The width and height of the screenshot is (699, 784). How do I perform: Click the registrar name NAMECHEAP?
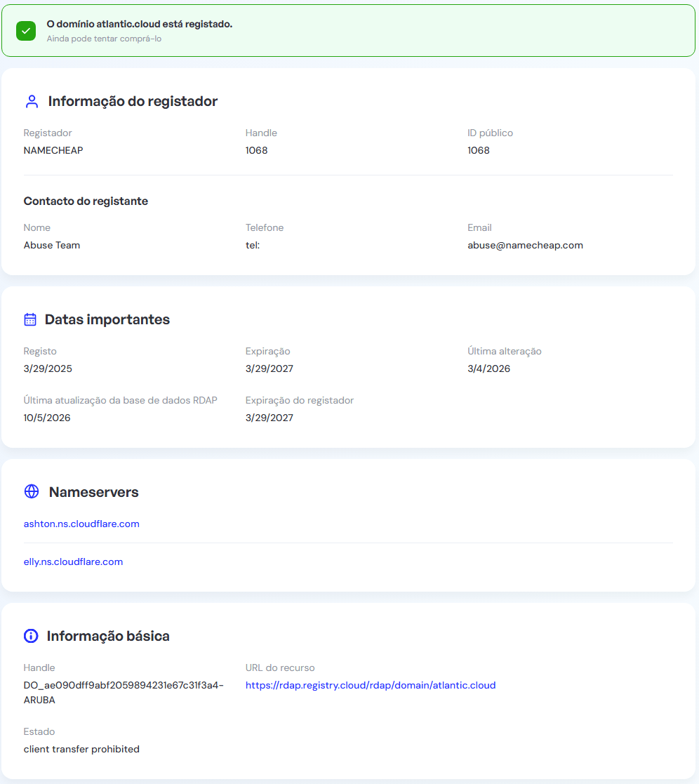tap(53, 150)
